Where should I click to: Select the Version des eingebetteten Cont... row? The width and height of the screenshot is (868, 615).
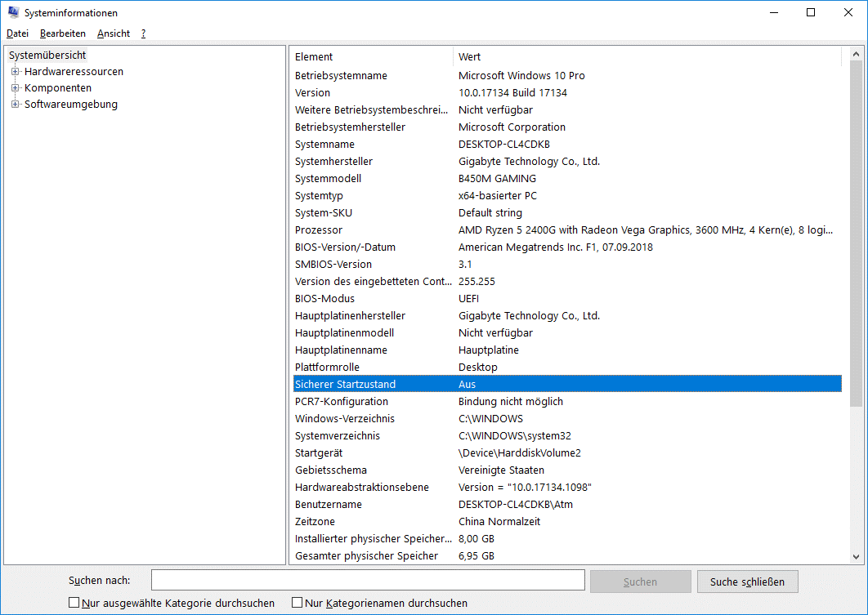567,282
